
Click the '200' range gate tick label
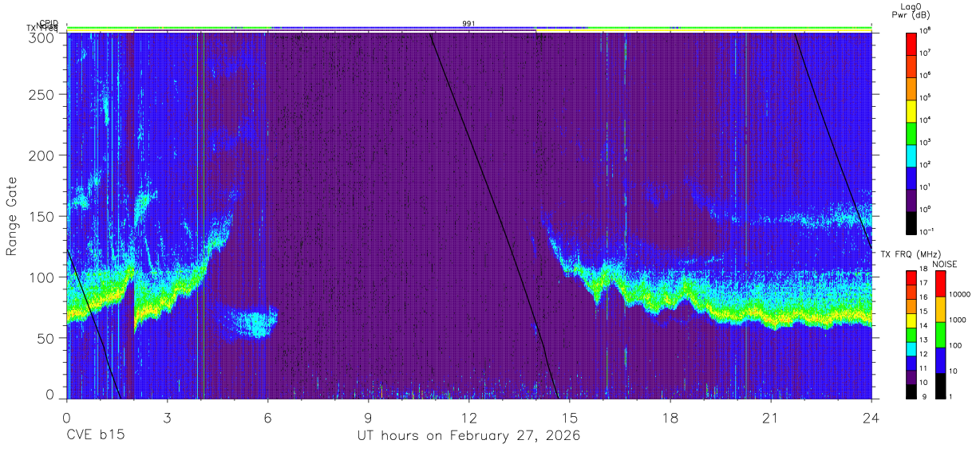(42, 155)
